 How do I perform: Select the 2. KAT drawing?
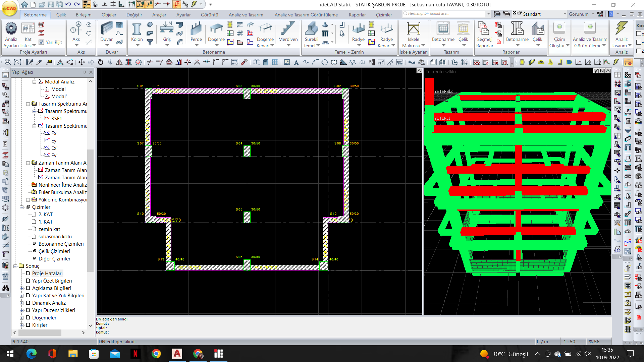[x=45, y=215]
